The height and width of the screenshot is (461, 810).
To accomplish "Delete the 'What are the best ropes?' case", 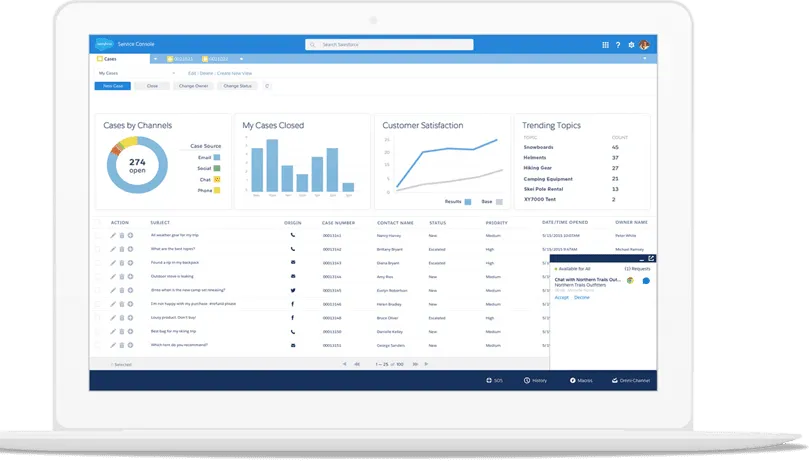I will [122, 249].
